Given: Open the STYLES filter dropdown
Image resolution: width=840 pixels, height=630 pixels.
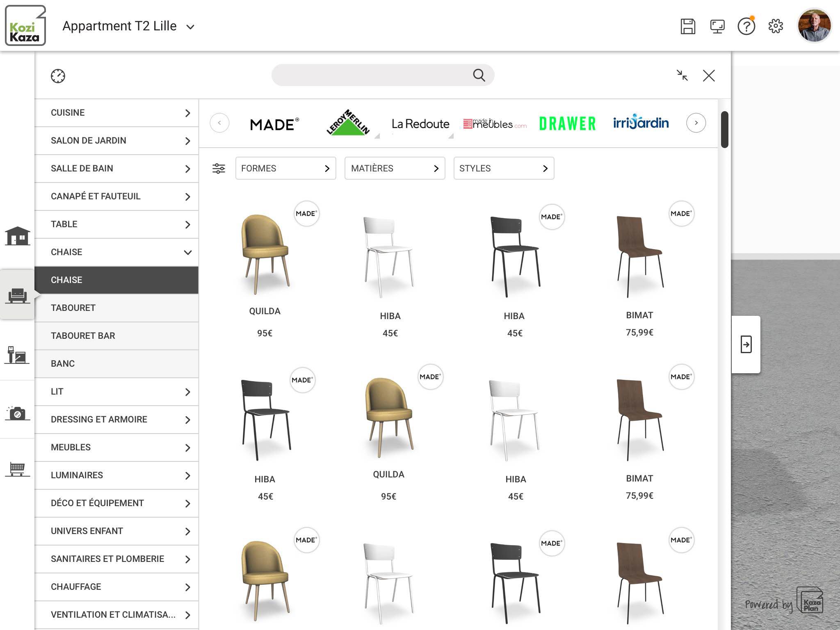Looking at the screenshot, I should pyautogui.click(x=504, y=168).
